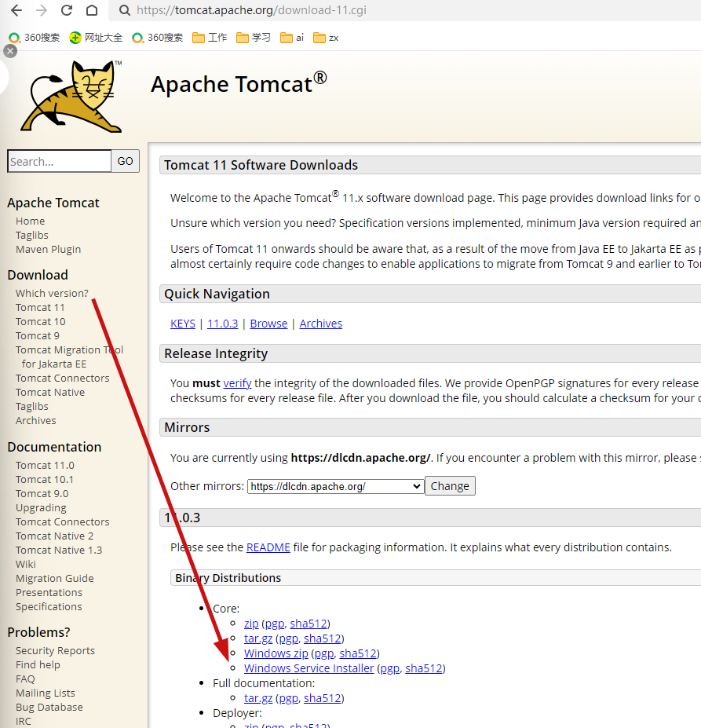The width and height of the screenshot is (701, 728).
Task: Open Archives under Download sidebar
Action: (x=36, y=421)
